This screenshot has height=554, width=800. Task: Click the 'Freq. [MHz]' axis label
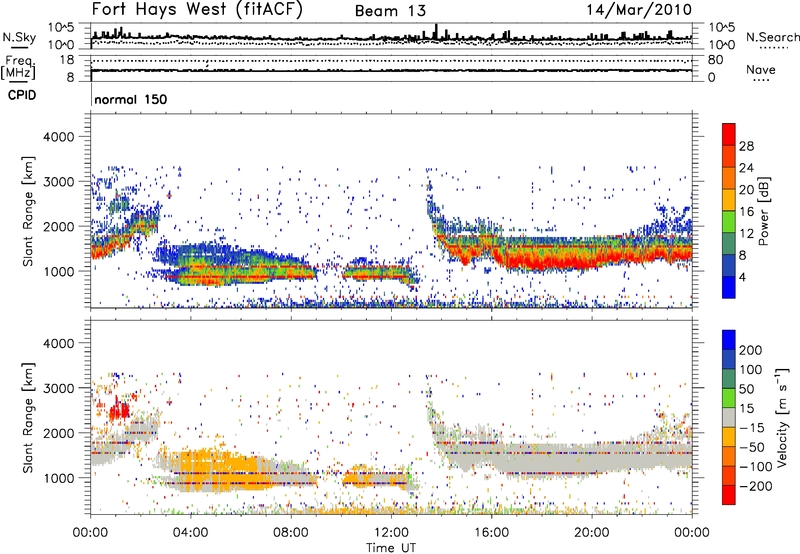point(18,68)
